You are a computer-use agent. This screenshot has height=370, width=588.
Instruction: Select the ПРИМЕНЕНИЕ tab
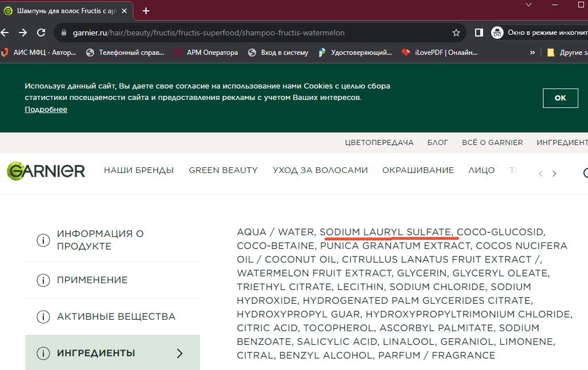tap(112, 280)
